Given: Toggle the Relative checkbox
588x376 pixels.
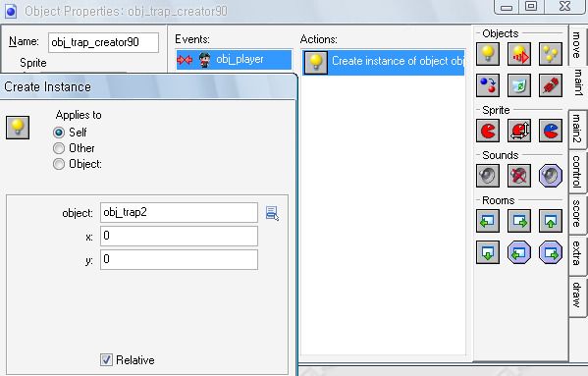Looking at the screenshot, I should click(x=106, y=360).
